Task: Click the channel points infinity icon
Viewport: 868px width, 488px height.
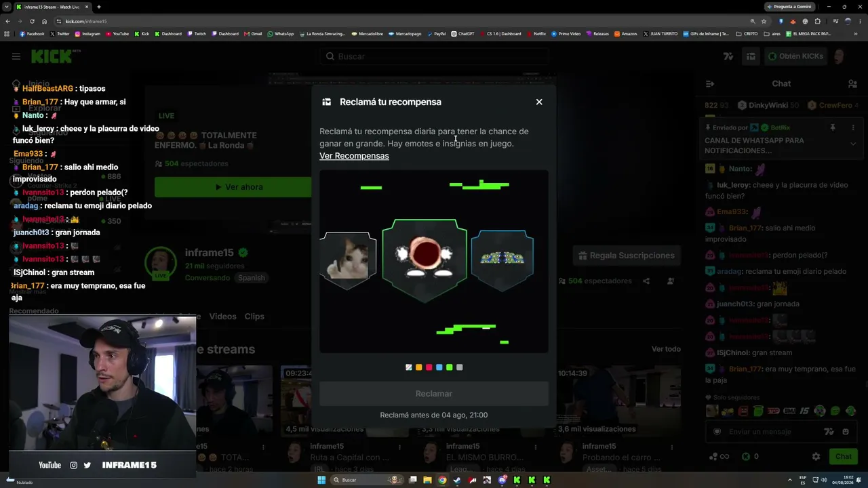Action: 719,457
